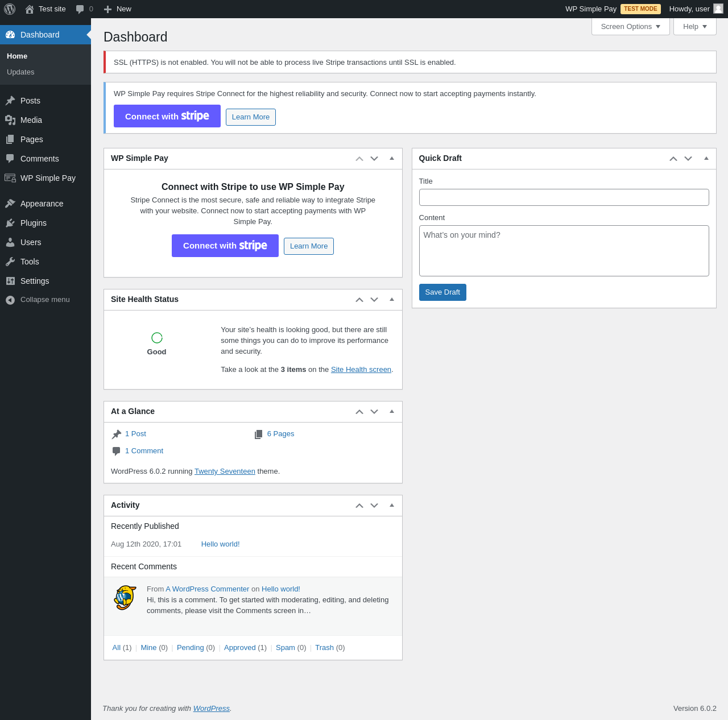Move WP Simple Pay box down
728x720 pixels.
(374, 159)
